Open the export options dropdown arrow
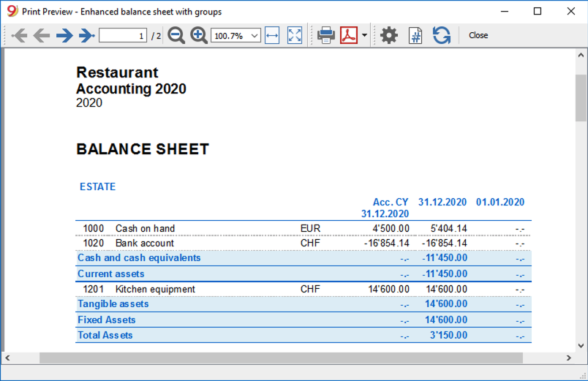 coord(364,35)
